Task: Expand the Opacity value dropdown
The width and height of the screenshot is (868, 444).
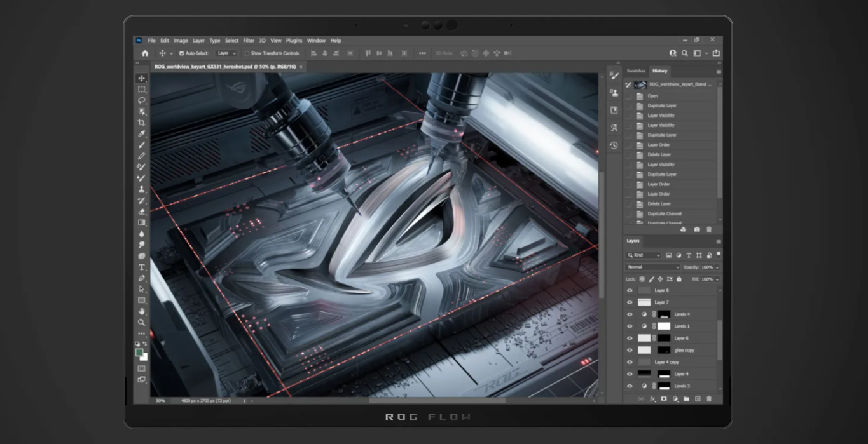Action: click(717, 267)
